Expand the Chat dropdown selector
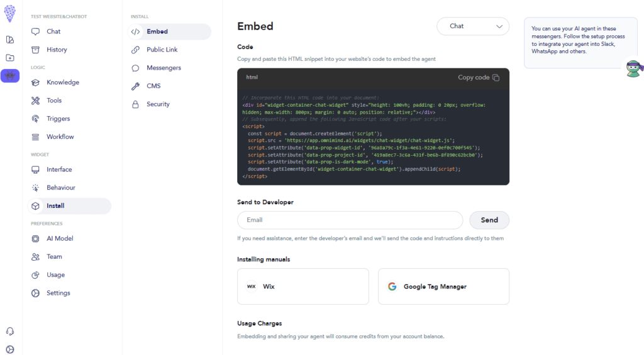The width and height of the screenshot is (644, 355). point(473,26)
